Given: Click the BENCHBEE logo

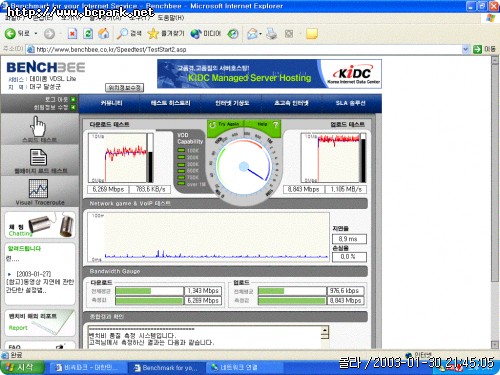Looking at the screenshot, I should [x=46, y=67].
